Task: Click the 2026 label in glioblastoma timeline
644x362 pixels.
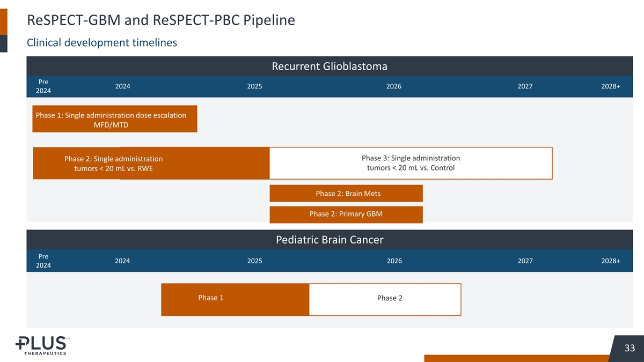Action: (394, 86)
